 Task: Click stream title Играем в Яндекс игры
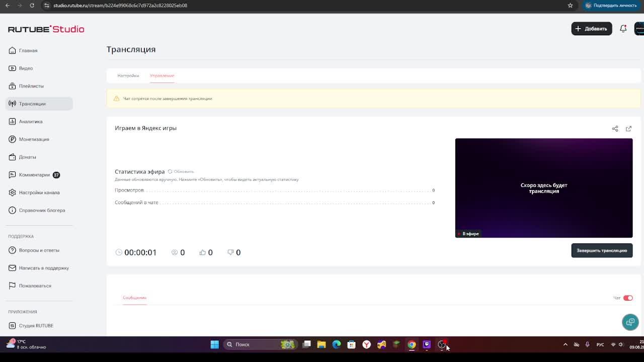(145, 128)
